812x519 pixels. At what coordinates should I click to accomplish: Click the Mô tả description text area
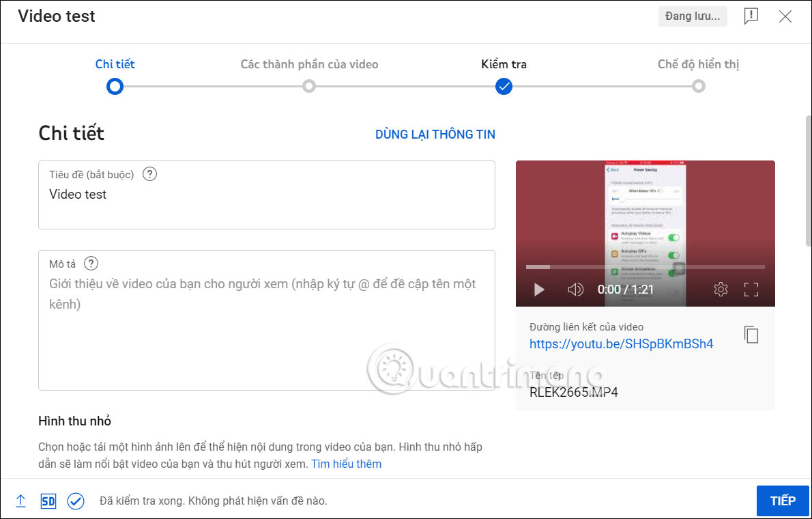coord(267,320)
